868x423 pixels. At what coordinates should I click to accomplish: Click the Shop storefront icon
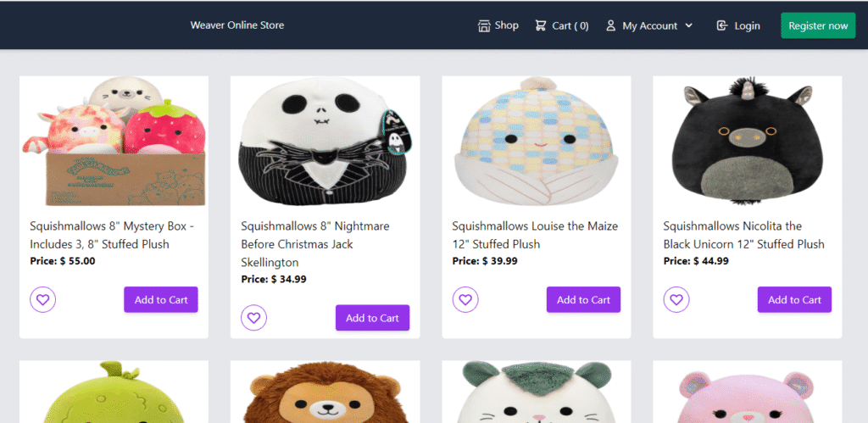tap(484, 25)
